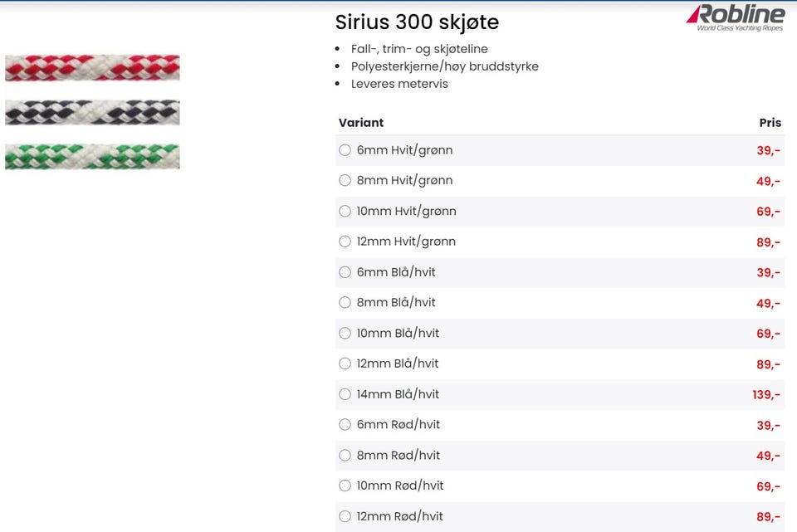Image resolution: width=797 pixels, height=532 pixels.
Task: Click the Sirius 300 skjøte product title
Action: coord(417,22)
